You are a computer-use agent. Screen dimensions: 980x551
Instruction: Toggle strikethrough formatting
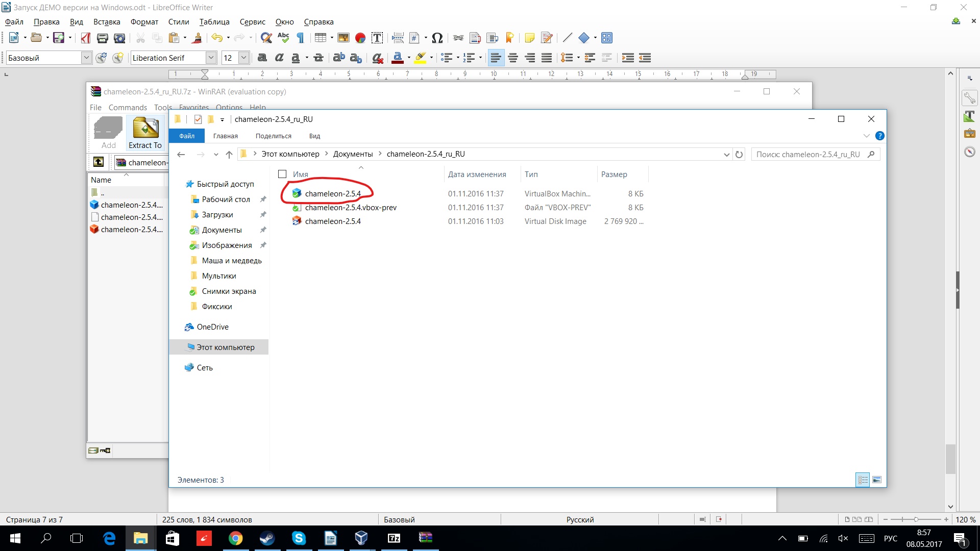click(x=318, y=58)
